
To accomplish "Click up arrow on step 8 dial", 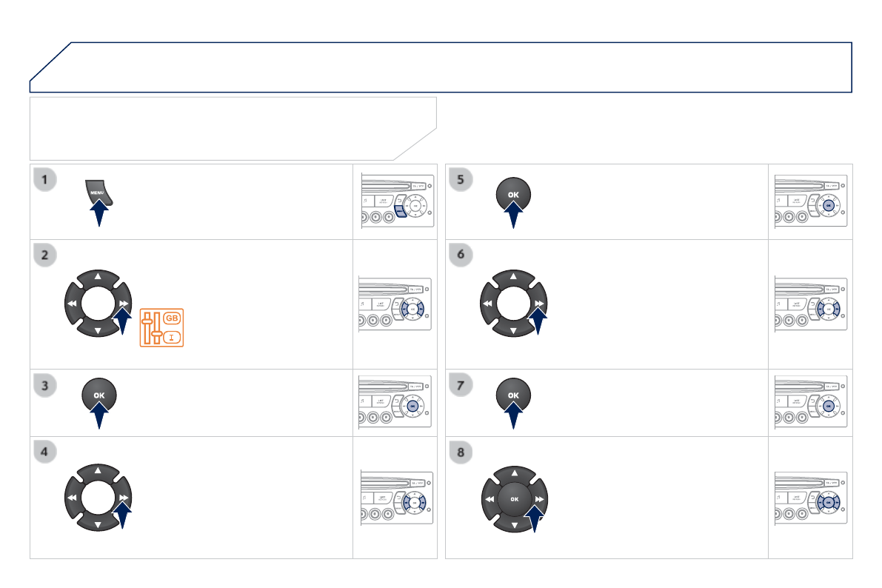I will point(513,472).
